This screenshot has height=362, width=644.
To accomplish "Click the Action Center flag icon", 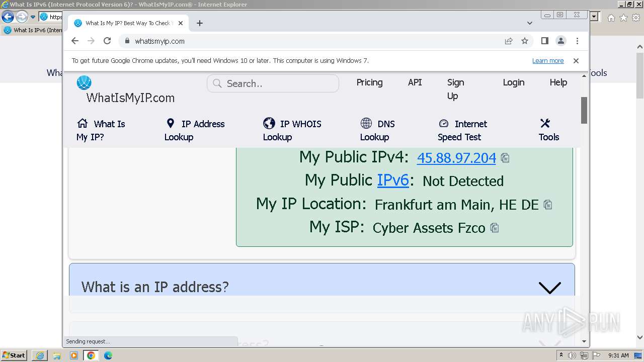I will 596,355.
